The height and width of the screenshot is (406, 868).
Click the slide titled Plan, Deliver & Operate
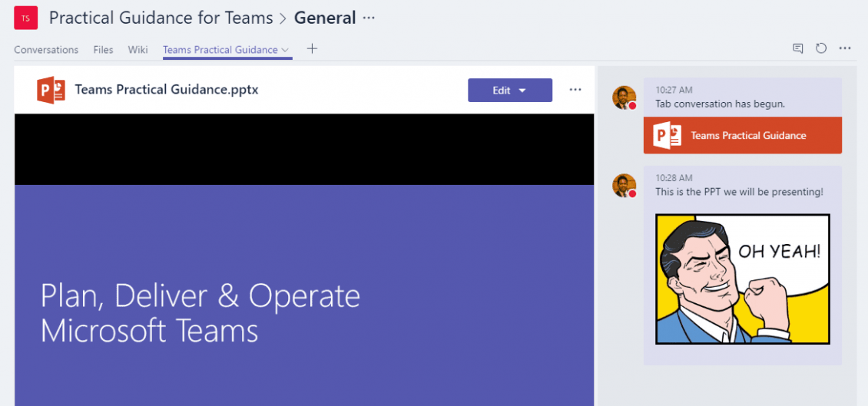pos(304,295)
